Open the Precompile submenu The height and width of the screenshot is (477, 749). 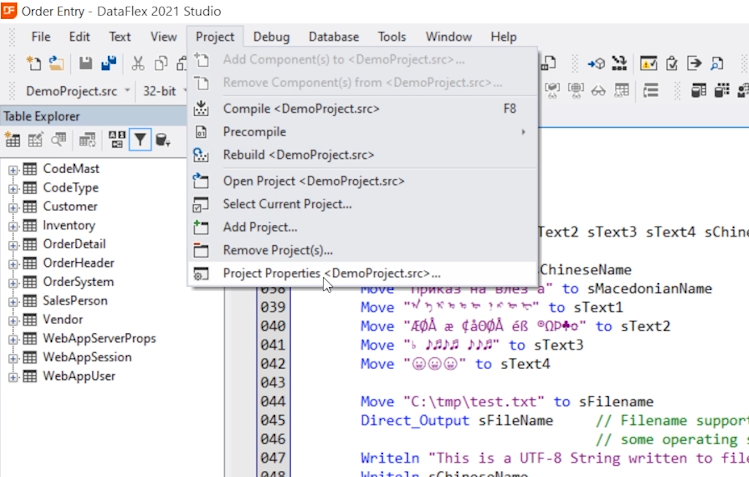click(x=254, y=132)
